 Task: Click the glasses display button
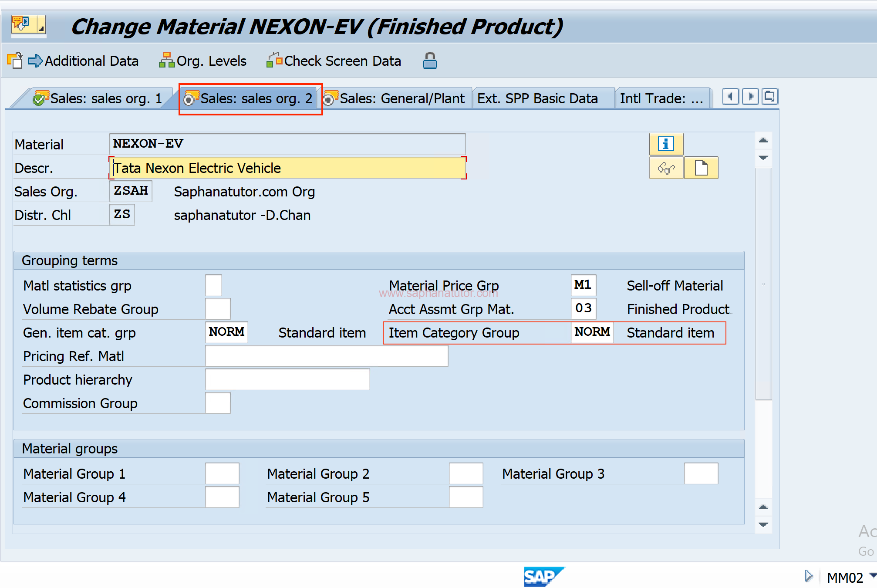point(666,168)
